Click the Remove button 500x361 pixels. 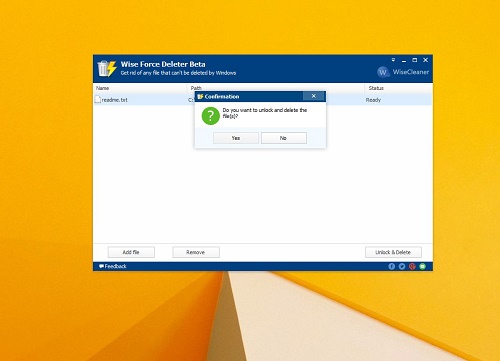click(196, 252)
